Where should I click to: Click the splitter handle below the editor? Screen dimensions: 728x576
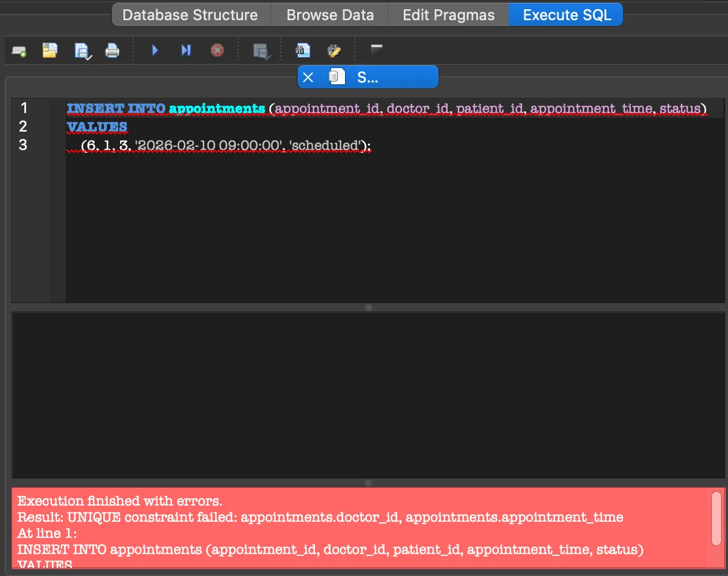coord(369,308)
